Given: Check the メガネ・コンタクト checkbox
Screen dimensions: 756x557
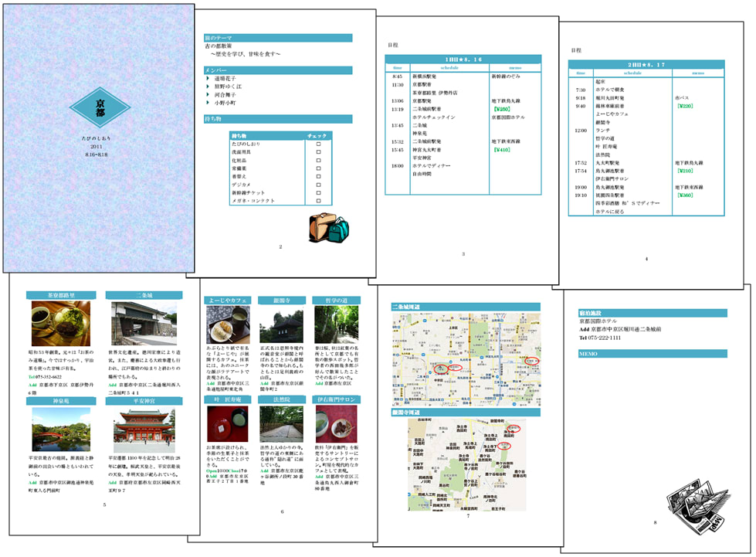Looking at the screenshot, I should point(317,201).
